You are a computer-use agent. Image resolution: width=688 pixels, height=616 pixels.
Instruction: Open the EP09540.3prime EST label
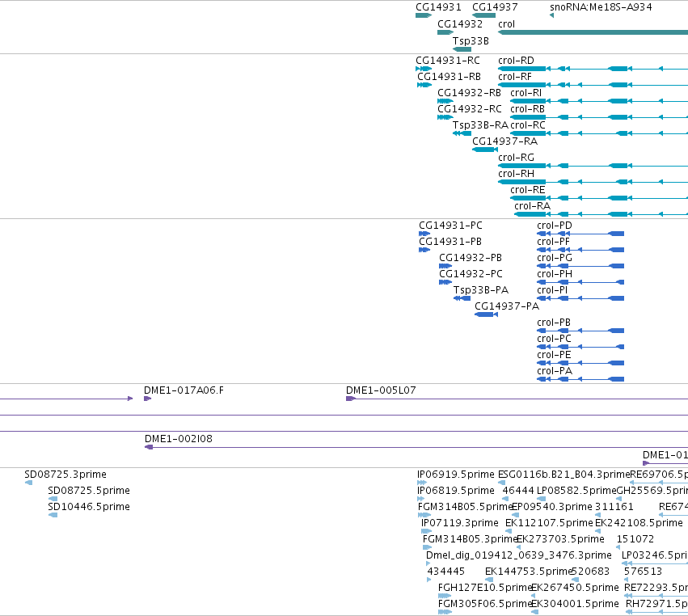tap(552, 507)
